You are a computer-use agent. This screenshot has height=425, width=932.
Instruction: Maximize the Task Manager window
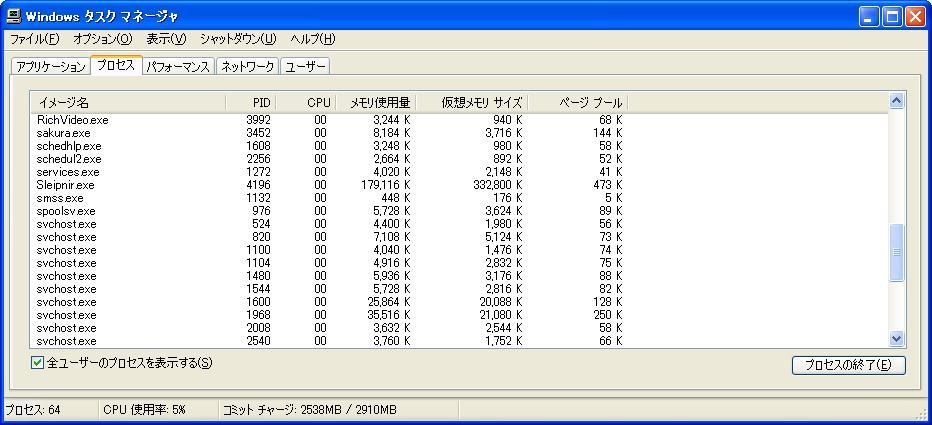pyautogui.click(x=892, y=17)
